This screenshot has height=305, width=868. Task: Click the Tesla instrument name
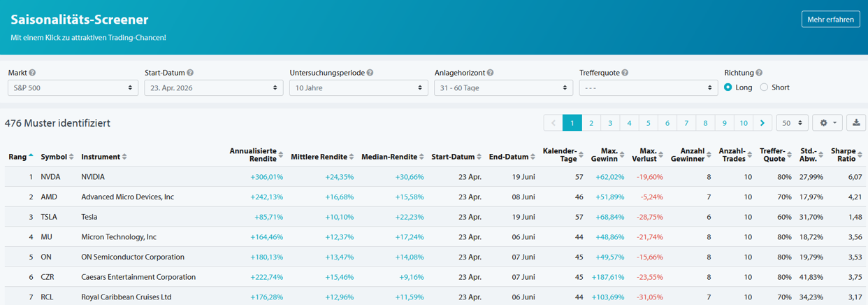(89, 217)
